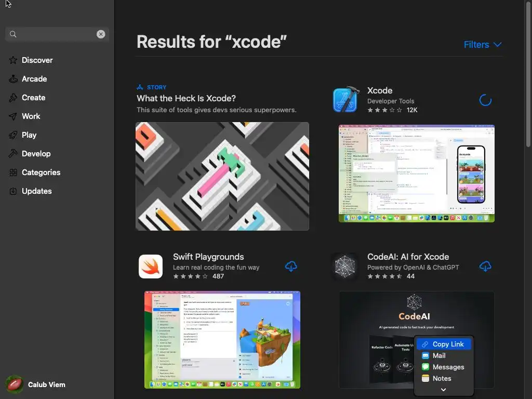Image resolution: width=532 pixels, height=399 pixels.
Task: Click the Arcade joystick icon
Action: (13, 79)
